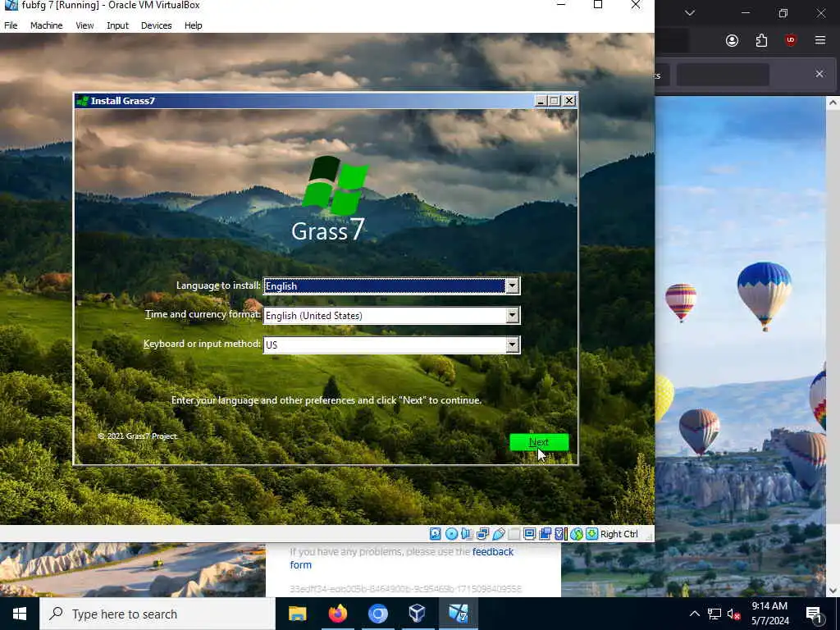This screenshot has height=630, width=840.
Task: Click the network adapters icon in VirtualBox status bar
Action: (x=482, y=533)
